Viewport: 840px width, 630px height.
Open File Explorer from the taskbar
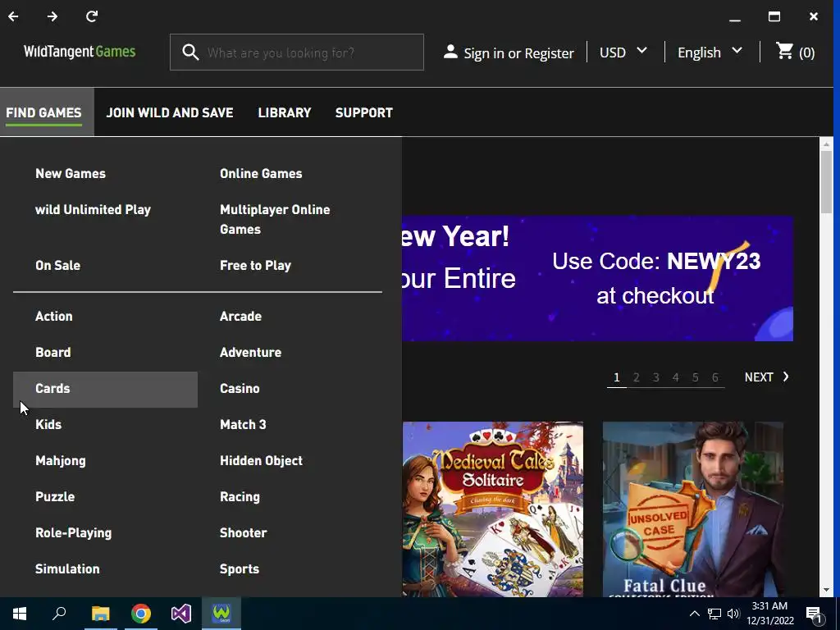(x=100, y=614)
